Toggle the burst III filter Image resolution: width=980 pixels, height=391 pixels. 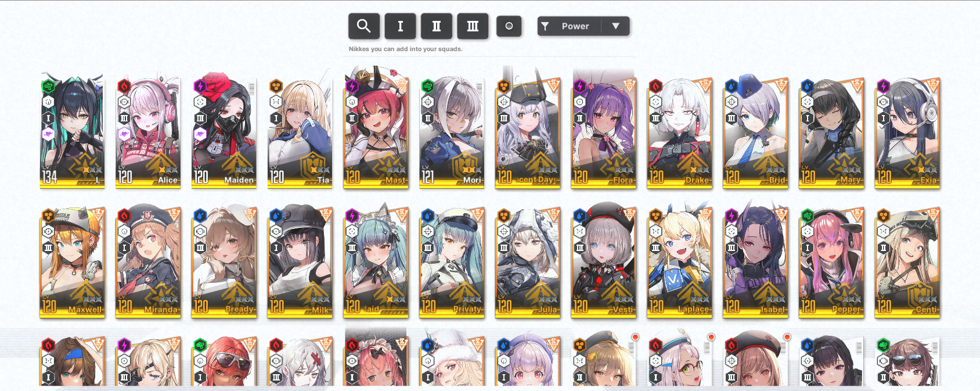(x=473, y=26)
